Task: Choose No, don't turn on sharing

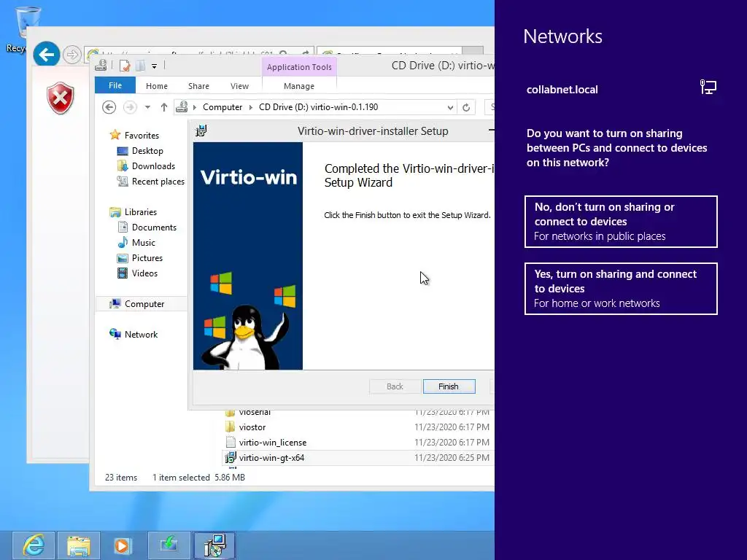Action: pyautogui.click(x=621, y=222)
